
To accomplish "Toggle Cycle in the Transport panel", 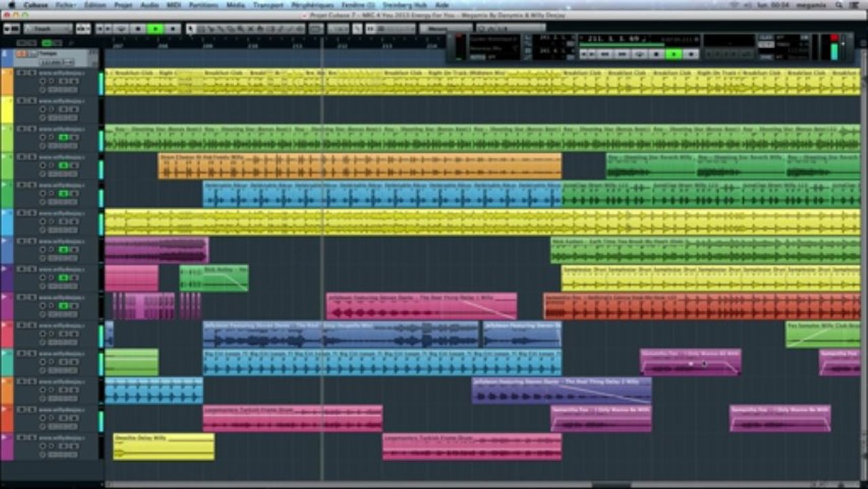I will coord(640,54).
